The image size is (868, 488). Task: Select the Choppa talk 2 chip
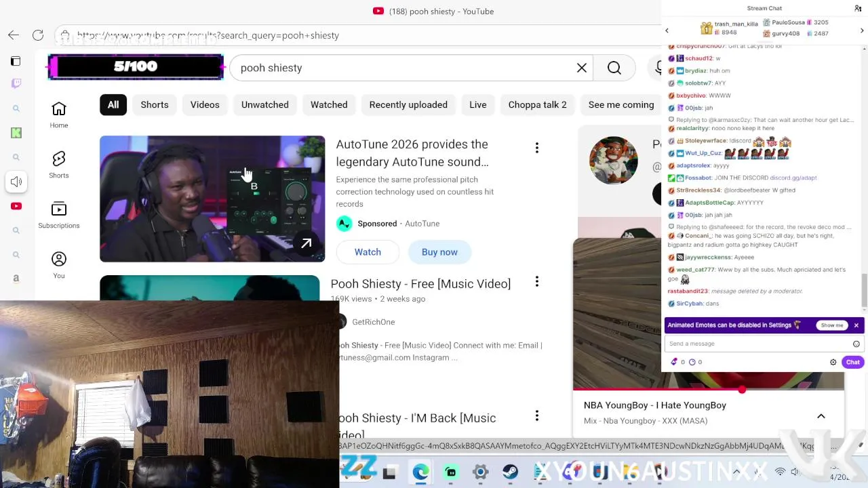538,104
